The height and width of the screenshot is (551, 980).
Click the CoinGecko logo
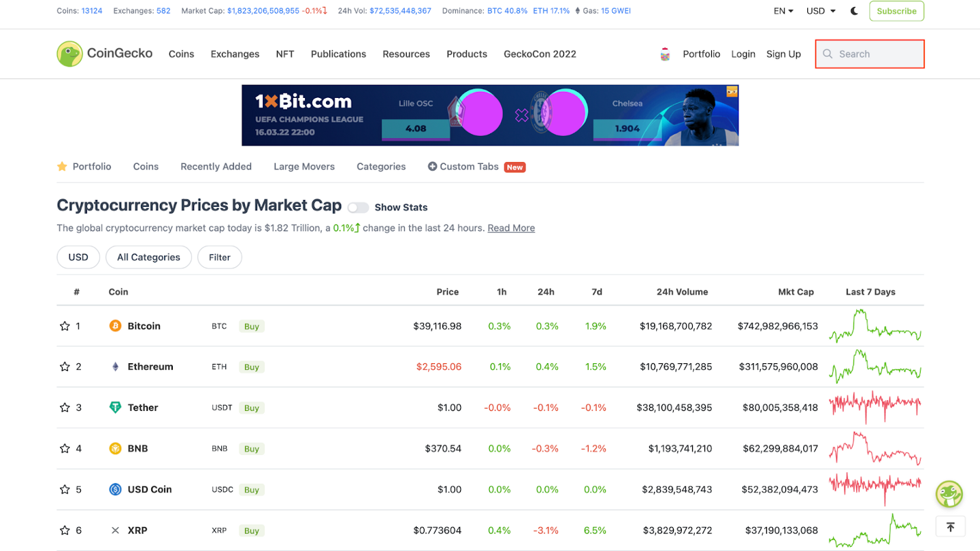(105, 54)
